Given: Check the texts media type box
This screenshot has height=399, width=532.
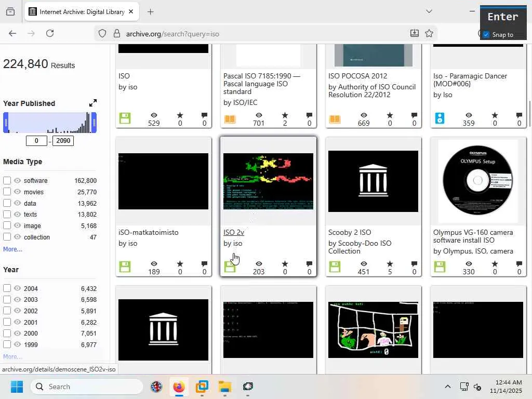Looking at the screenshot, I should 7,215.
